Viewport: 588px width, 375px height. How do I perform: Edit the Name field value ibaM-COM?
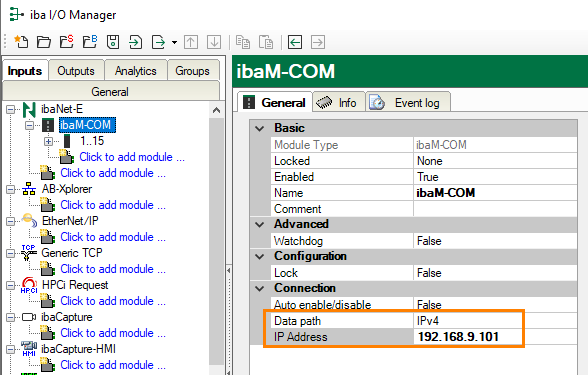[x=495, y=193]
